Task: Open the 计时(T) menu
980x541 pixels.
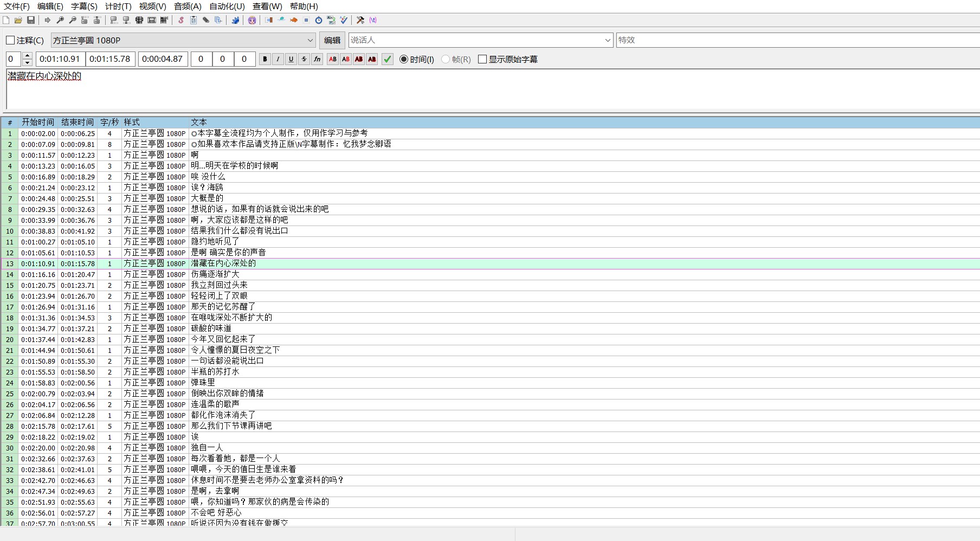Action: click(118, 7)
